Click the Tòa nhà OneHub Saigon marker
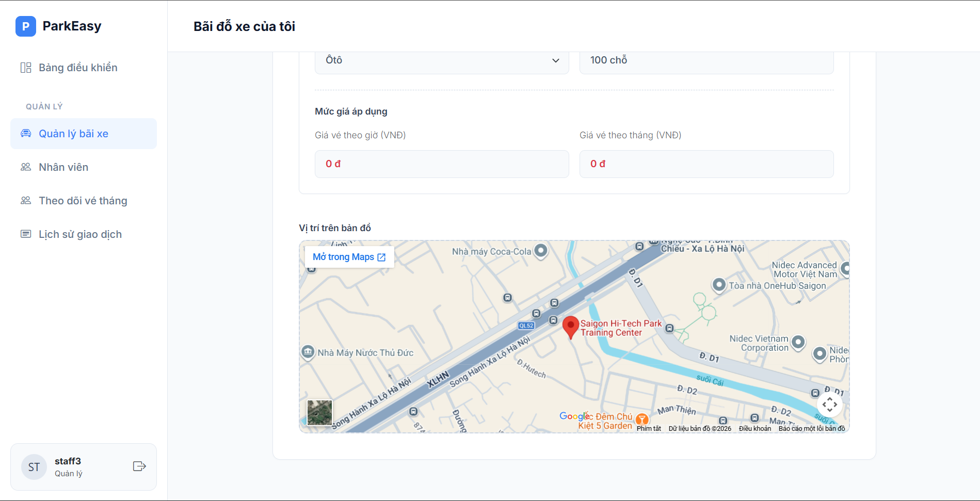 point(719,285)
